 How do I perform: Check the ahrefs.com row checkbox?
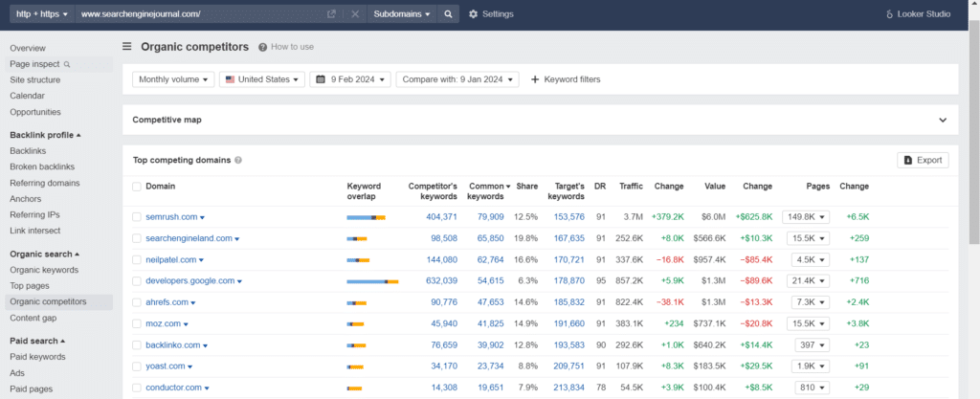click(137, 302)
